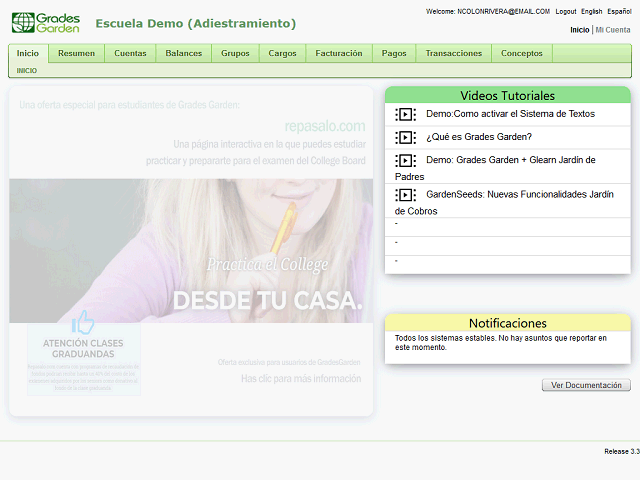Open the Balances tab
The width and height of the screenshot is (640, 480).
click(x=183, y=53)
